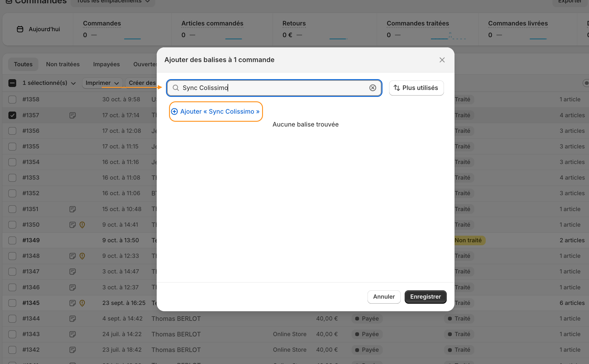
Task: Click the note icon on order #1357
Action: click(x=72, y=115)
